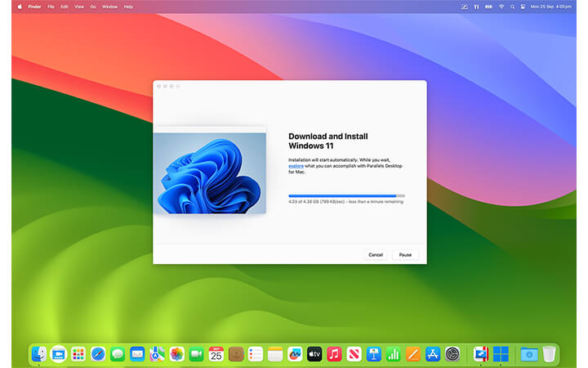This screenshot has height=368, width=588.
Task: Open the Window menu
Action: 110,7
